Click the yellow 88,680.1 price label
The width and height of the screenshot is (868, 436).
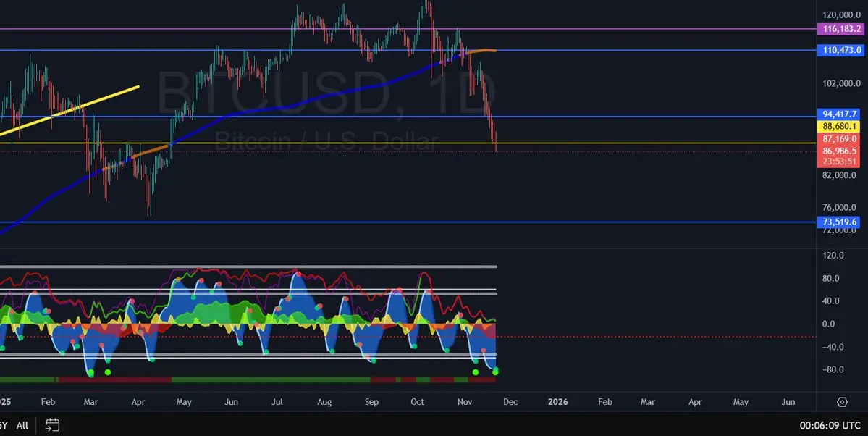click(839, 126)
